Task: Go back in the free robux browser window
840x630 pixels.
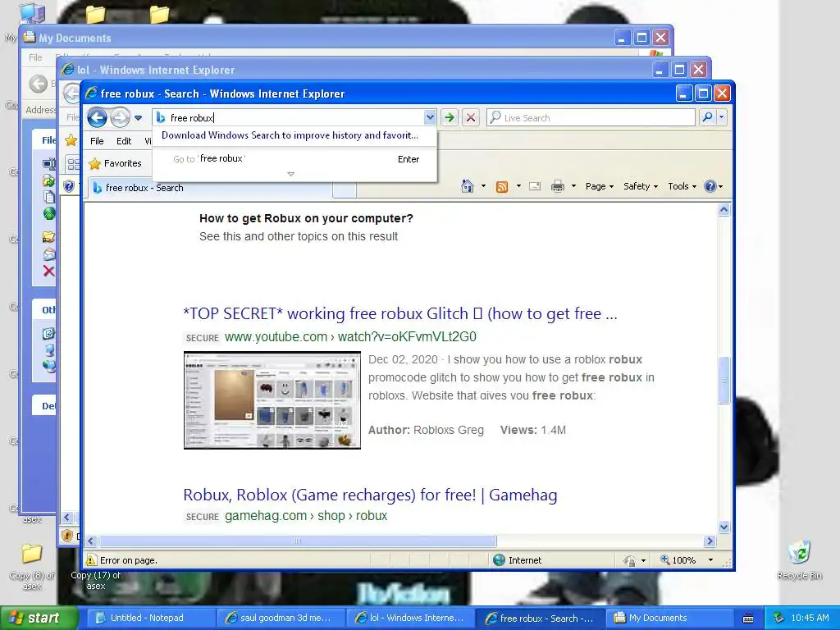Action: pos(97,117)
